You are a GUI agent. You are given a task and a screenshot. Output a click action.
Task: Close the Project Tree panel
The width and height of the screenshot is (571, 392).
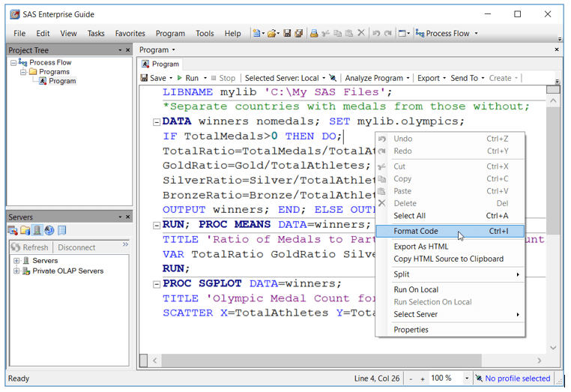(x=128, y=50)
